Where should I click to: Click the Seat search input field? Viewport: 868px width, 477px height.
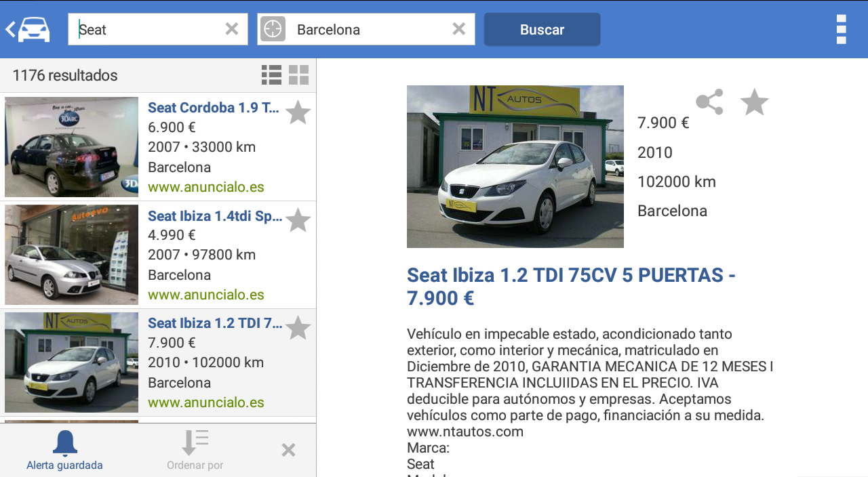(158, 29)
